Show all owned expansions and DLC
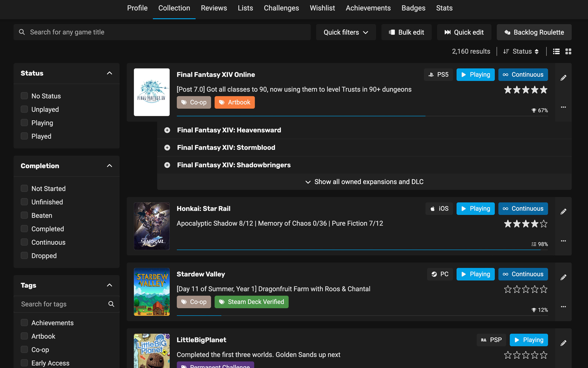The height and width of the screenshot is (368, 588). [364, 182]
